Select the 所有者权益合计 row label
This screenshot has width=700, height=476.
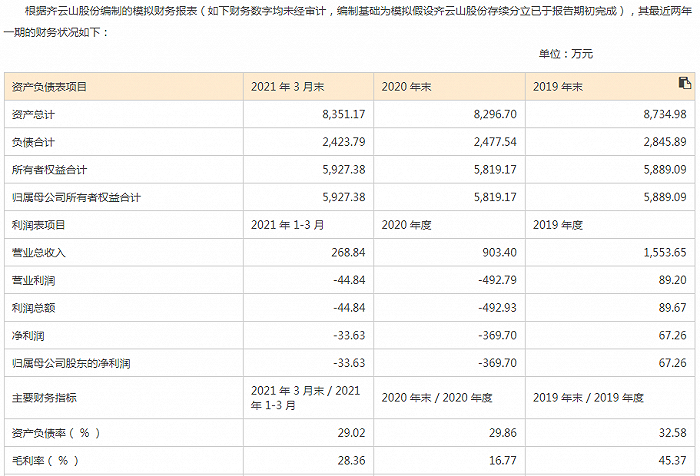click(44, 170)
